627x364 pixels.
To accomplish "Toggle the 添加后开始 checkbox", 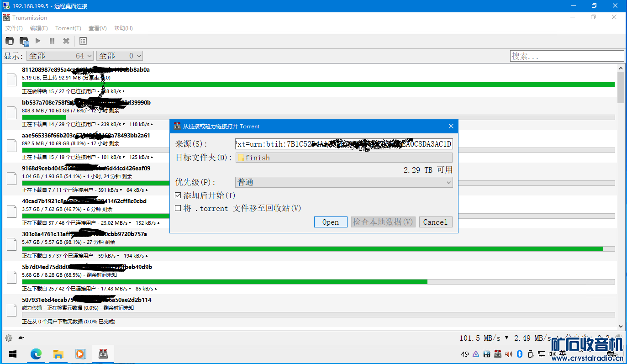I will pos(179,195).
